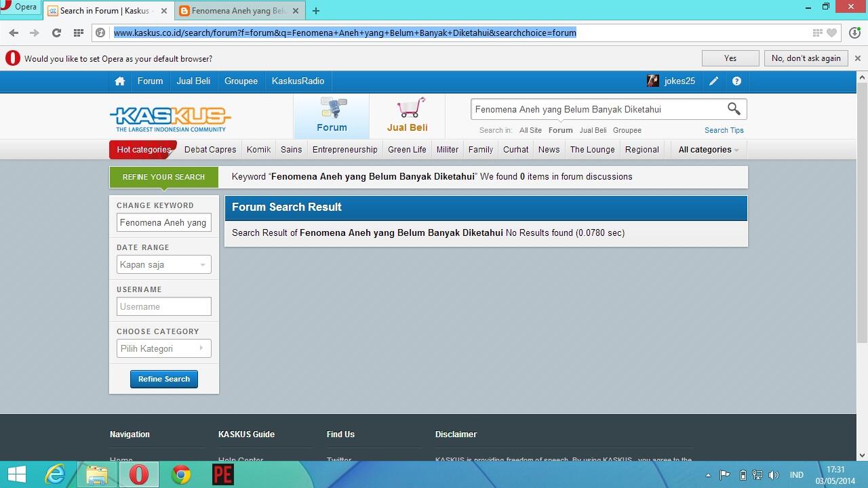This screenshot has height=488, width=868.
Task: Open the help question mark icon
Action: click(736, 81)
